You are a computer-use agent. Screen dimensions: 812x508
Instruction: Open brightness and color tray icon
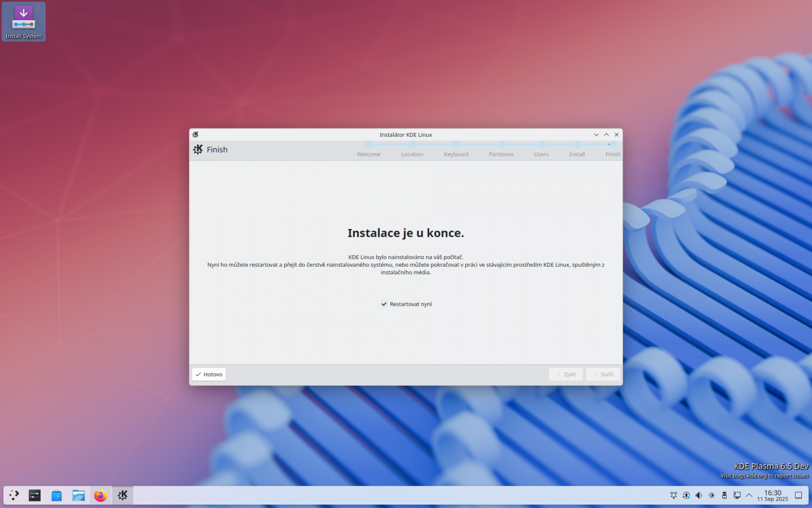pos(712,495)
